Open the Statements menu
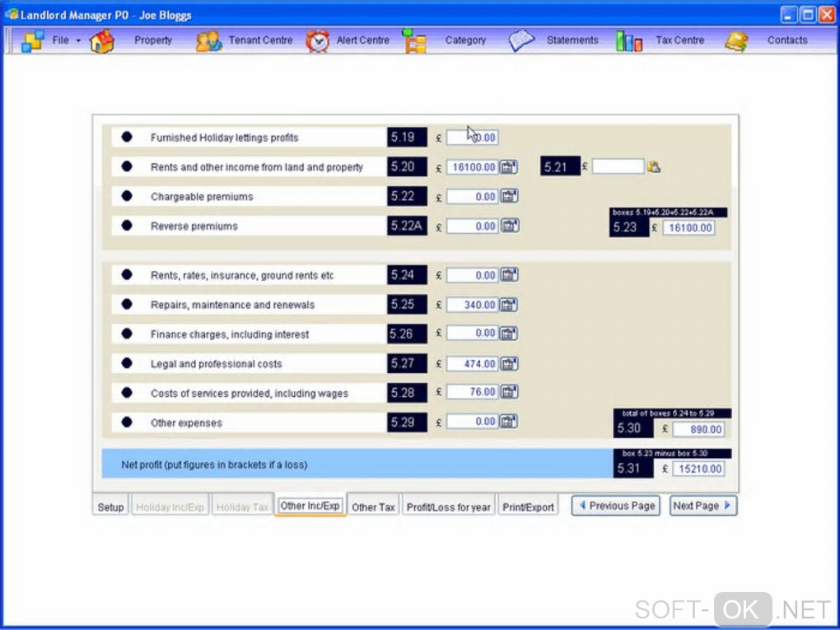The image size is (840, 630). pyautogui.click(x=572, y=40)
